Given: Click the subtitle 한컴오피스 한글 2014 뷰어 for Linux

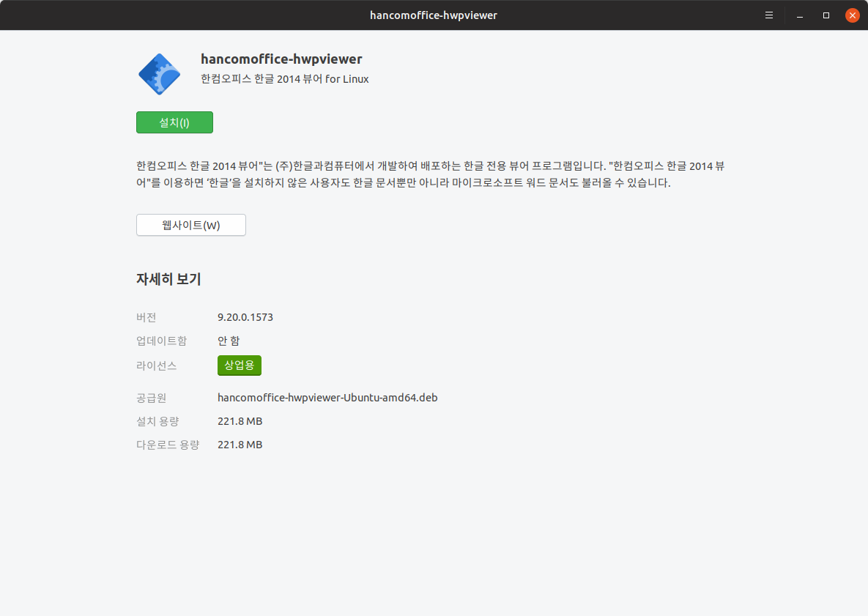Looking at the screenshot, I should click(x=284, y=79).
